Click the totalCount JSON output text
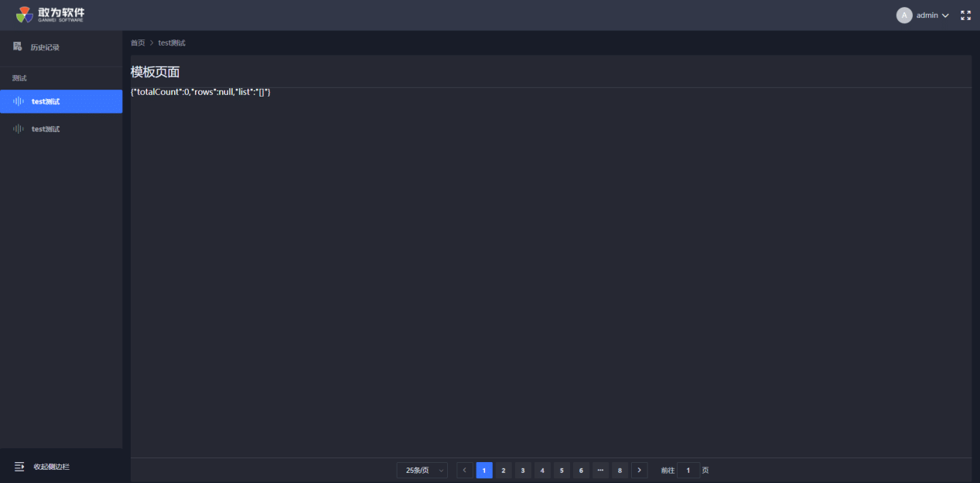Screen dimensions: 980x483 200,93
